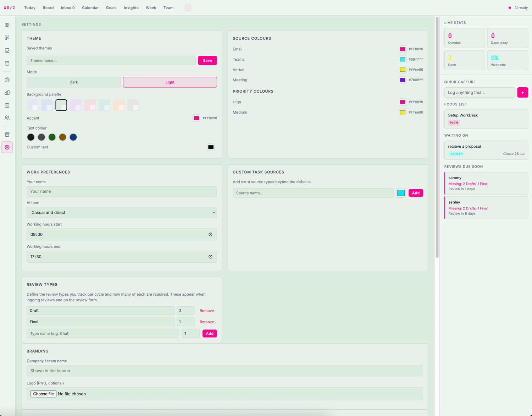Click the Company / team name field
The height and width of the screenshot is (416, 532).
click(225, 371)
